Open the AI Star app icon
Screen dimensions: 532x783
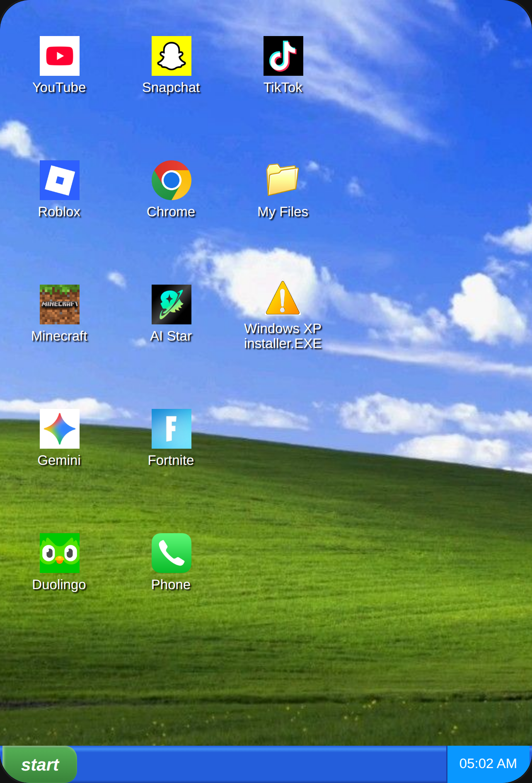pos(172,304)
